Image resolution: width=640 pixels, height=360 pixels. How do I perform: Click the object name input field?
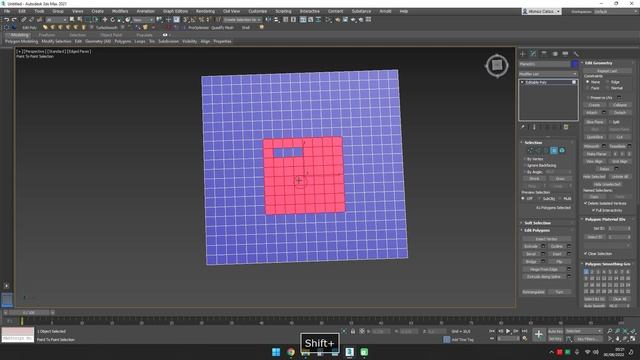click(544, 64)
